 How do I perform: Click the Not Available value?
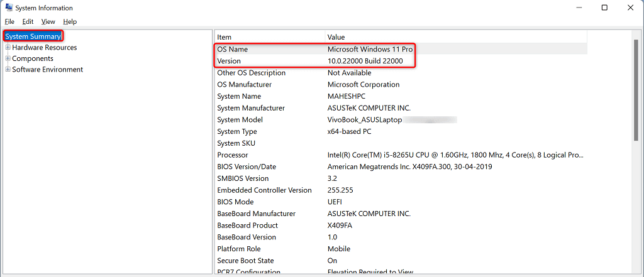tap(349, 73)
